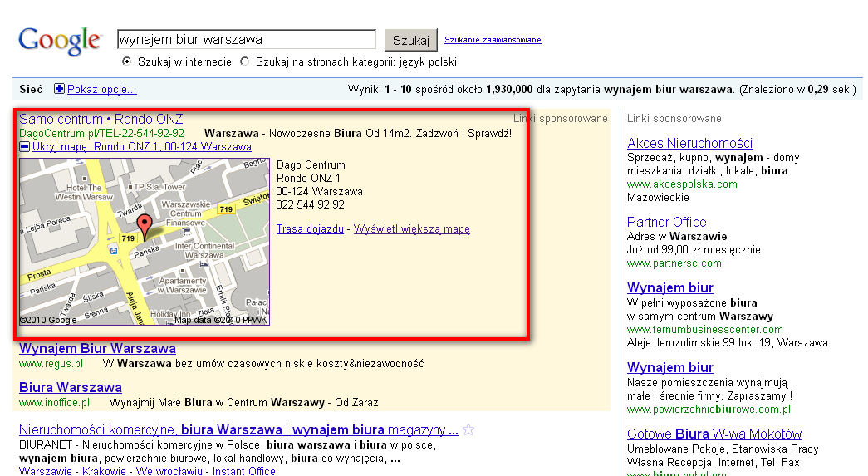The image size is (868, 476).
Task: Open the Nieruchomości komercyjne search result
Action: (x=238, y=429)
